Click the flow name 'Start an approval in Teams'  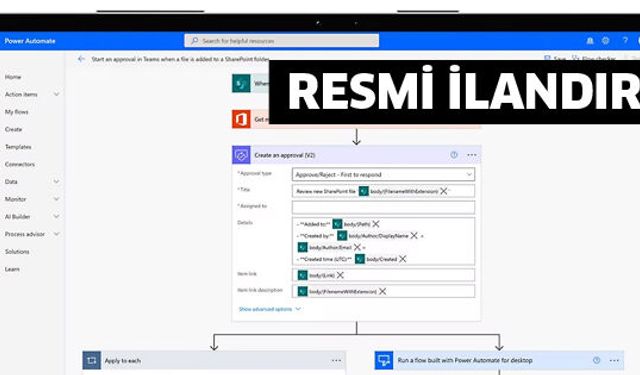(x=180, y=59)
